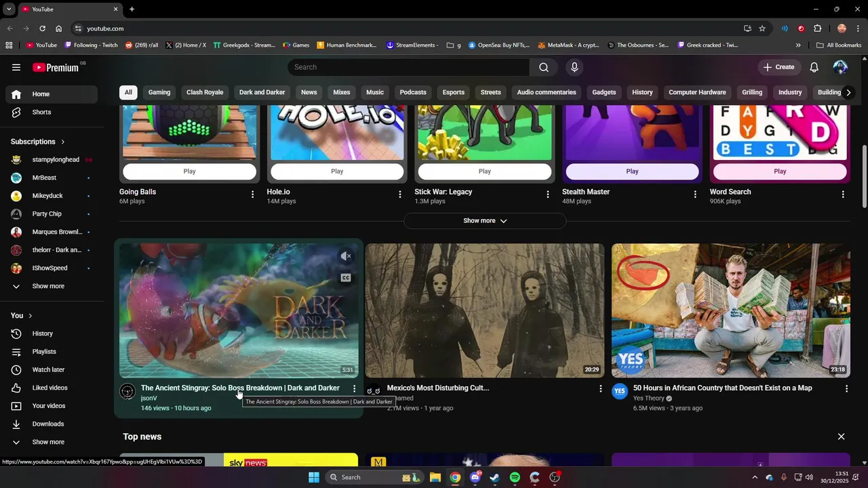Open Spotify from the taskbar

pyautogui.click(x=515, y=477)
